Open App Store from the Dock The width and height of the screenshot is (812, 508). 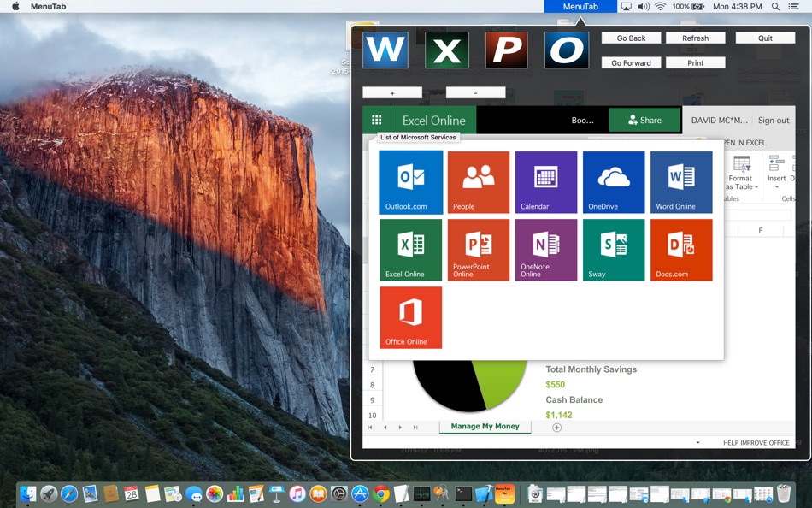click(x=360, y=493)
